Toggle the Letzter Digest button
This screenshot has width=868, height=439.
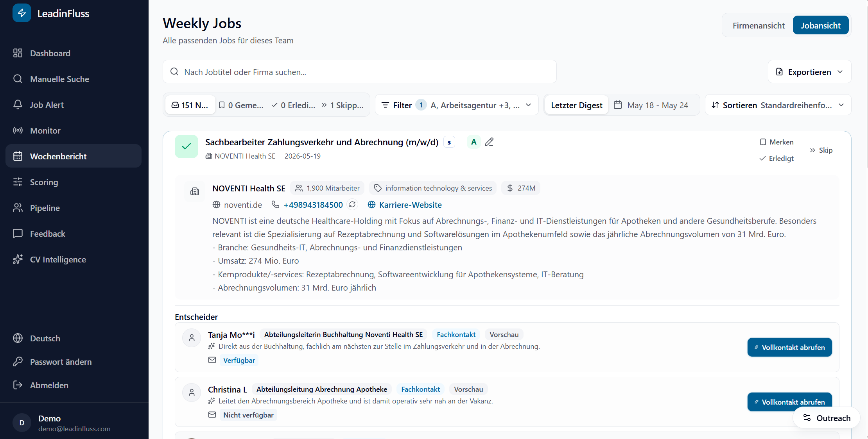point(576,105)
